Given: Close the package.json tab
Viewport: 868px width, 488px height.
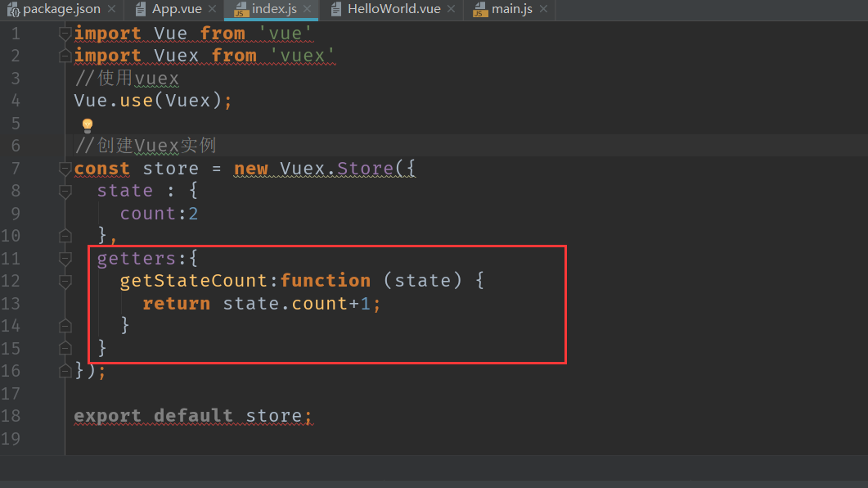Looking at the screenshot, I should pos(111,10).
